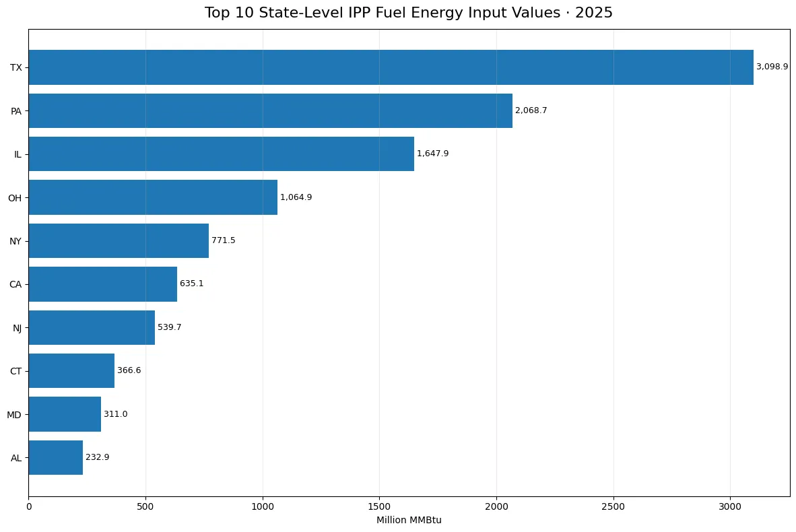
Task: Click the Pennsylvania bar
Action: [271, 110]
